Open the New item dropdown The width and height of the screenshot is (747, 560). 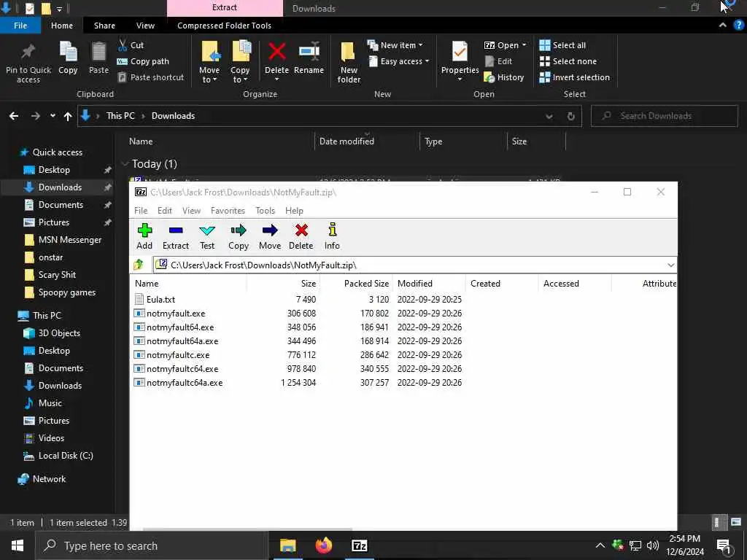point(395,45)
